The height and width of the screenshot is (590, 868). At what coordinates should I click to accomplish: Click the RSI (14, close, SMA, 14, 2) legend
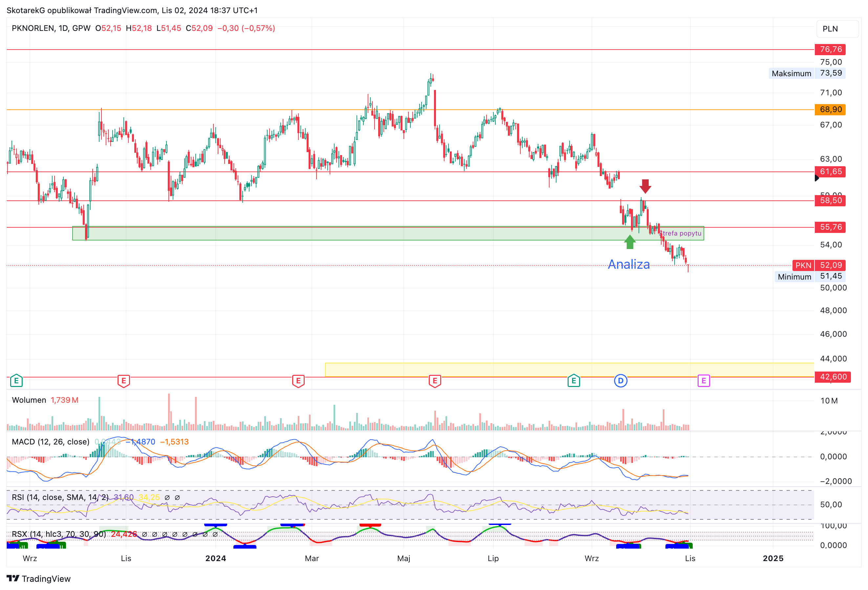click(x=60, y=497)
